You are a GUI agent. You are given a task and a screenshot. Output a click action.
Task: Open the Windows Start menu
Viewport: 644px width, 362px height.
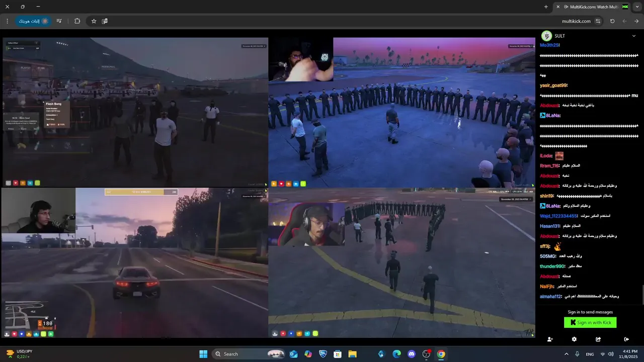tap(203, 354)
